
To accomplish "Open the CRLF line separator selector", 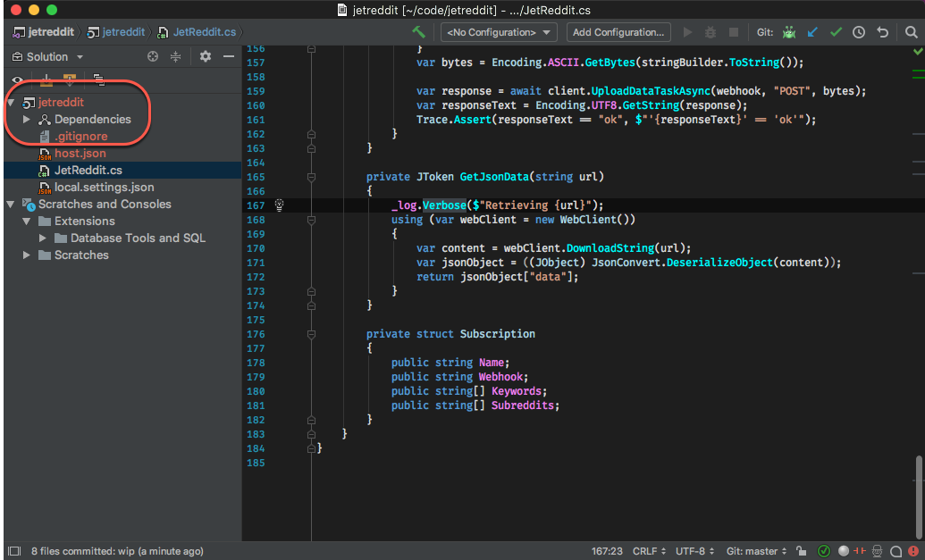I will click(649, 551).
